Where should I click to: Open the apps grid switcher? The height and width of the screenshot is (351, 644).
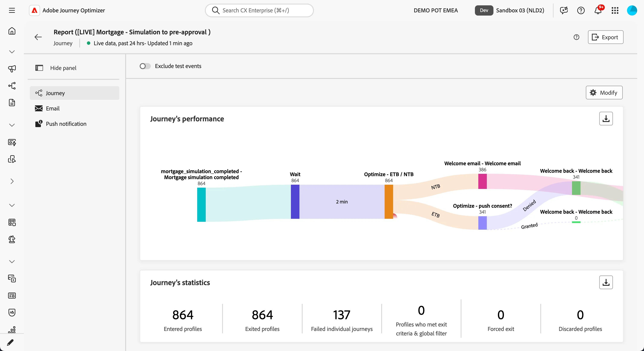[x=615, y=10]
